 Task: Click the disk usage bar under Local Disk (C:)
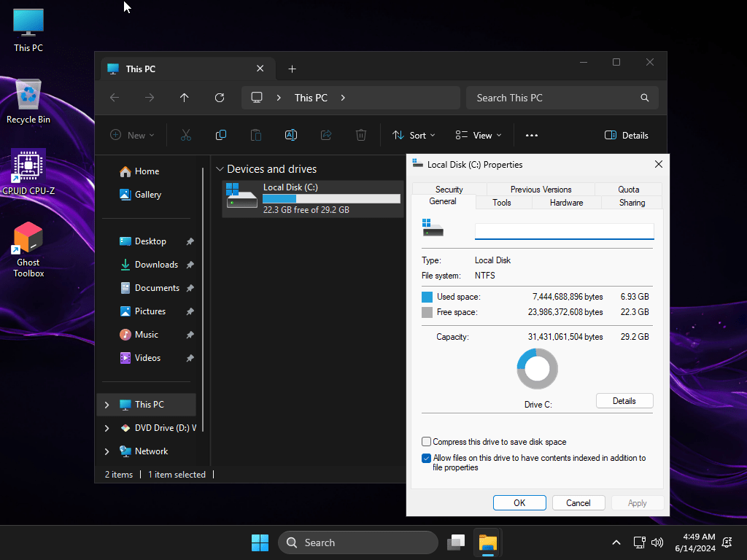(330, 198)
